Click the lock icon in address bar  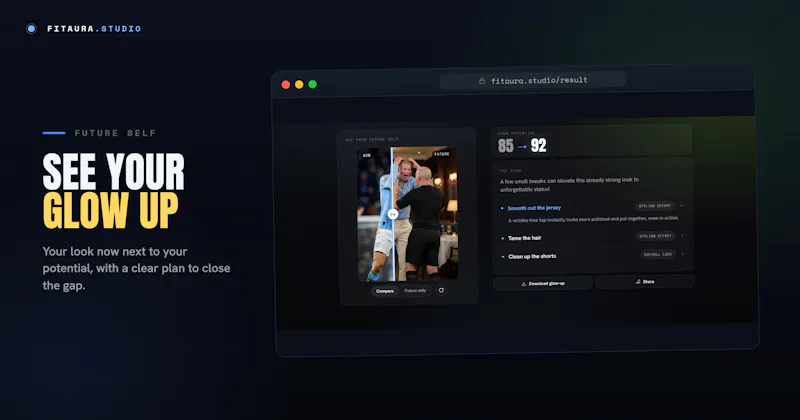coord(482,81)
